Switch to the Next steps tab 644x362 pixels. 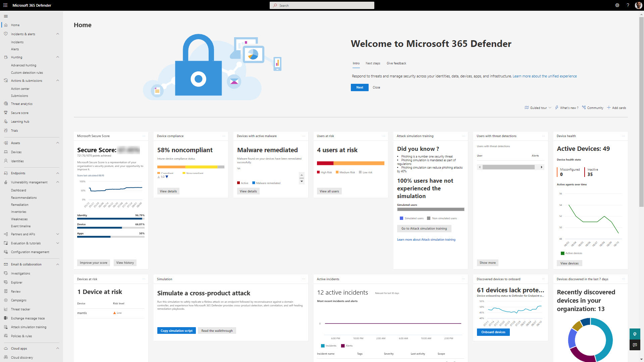coord(373,63)
